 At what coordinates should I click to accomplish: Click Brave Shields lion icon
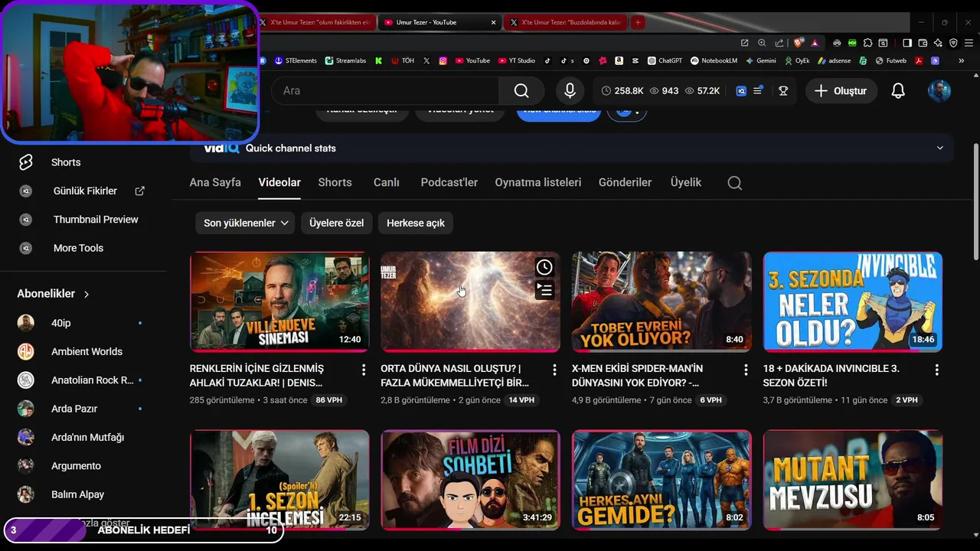click(798, 43)
